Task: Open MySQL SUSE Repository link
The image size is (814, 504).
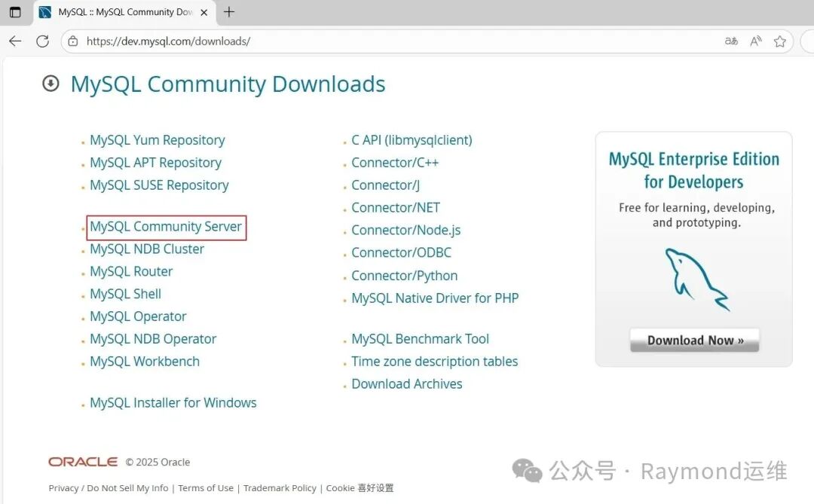Action: coord(159,185)
